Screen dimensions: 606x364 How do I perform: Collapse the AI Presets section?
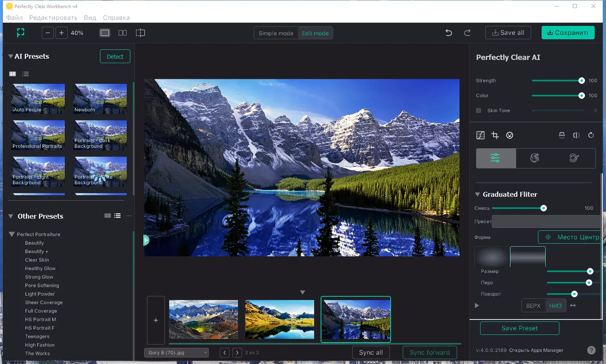11,56
